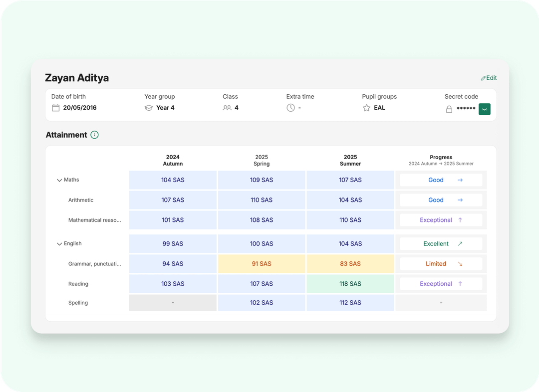Click the Extra time clock icon
This screenshot has width=539, height=392.
290,108
